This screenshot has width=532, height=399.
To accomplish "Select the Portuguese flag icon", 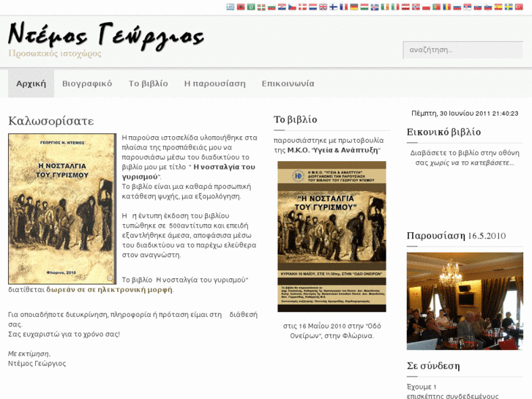I will click(436, 7).
